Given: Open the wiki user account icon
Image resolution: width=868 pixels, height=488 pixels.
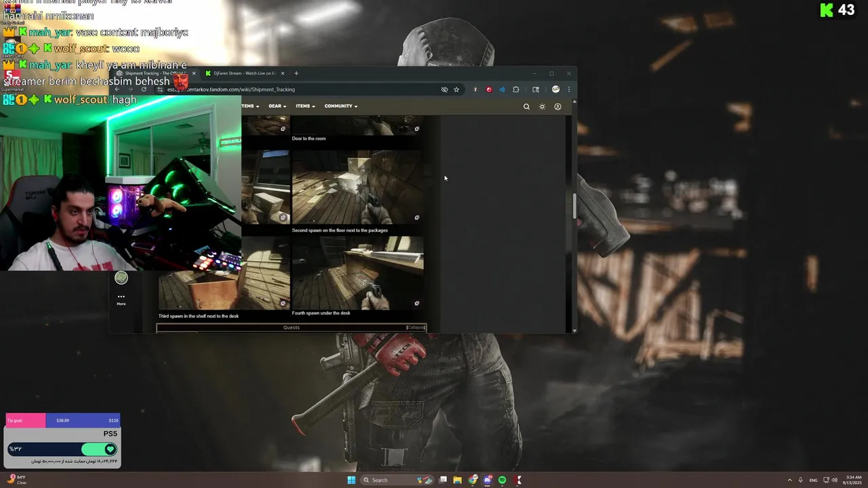Looking at the screenshot, I should (x=557, y=106).
